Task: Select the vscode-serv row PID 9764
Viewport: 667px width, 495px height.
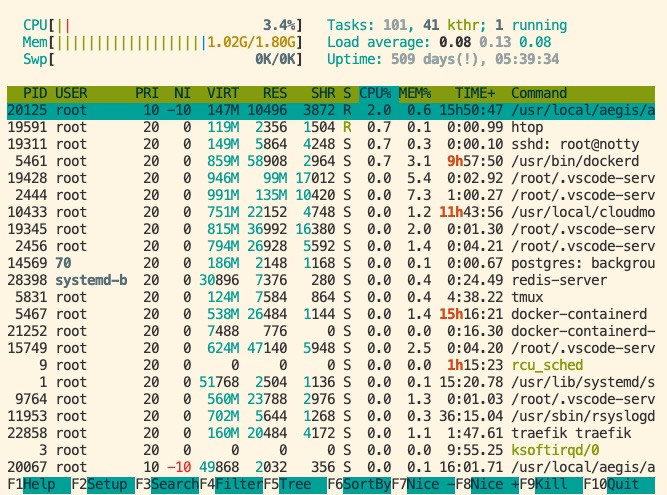Action: (331, 399)
